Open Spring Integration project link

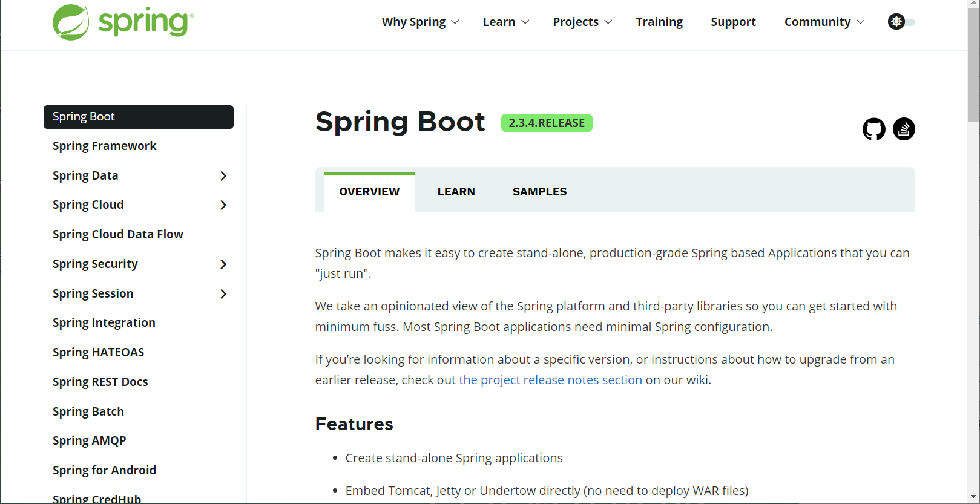coord(104,322)
